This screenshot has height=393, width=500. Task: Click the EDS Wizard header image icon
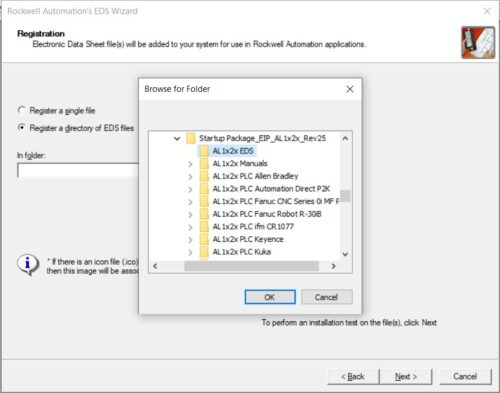coord(478,43)
